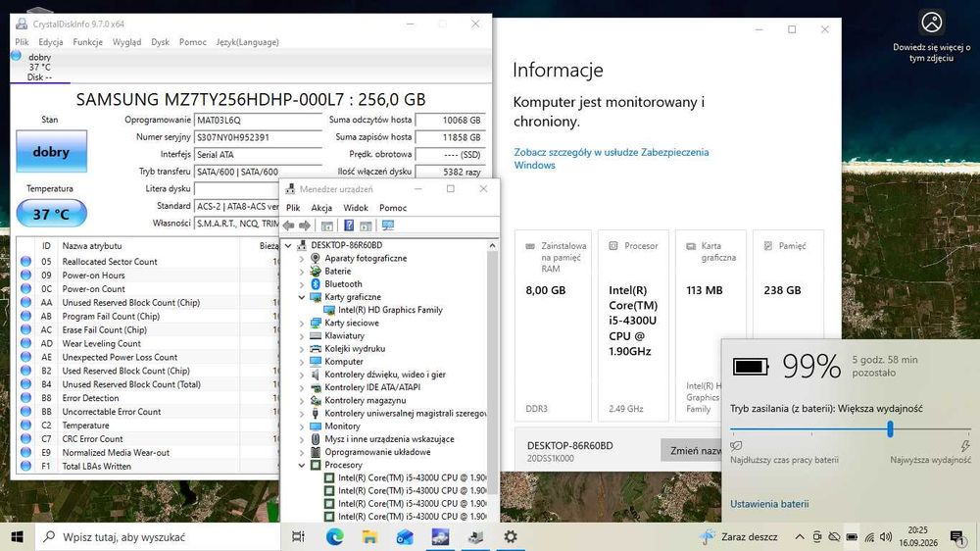Open the Widok menu in Device Manager

[356, 208]
